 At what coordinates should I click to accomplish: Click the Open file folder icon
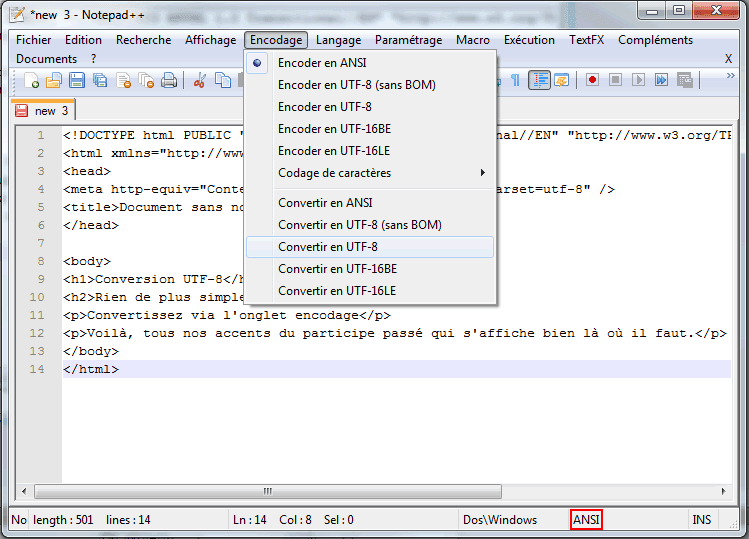tap(54, 80)
